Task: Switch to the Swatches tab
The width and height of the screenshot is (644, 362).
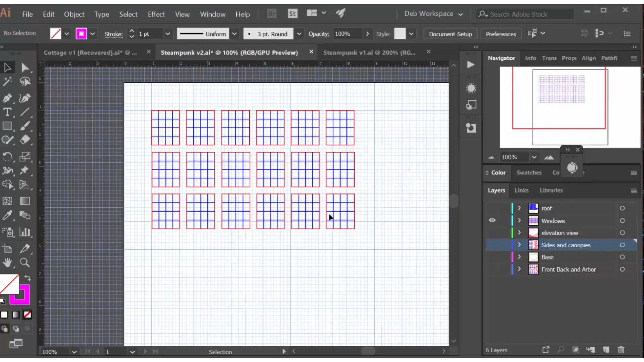Action: (529, 172)
